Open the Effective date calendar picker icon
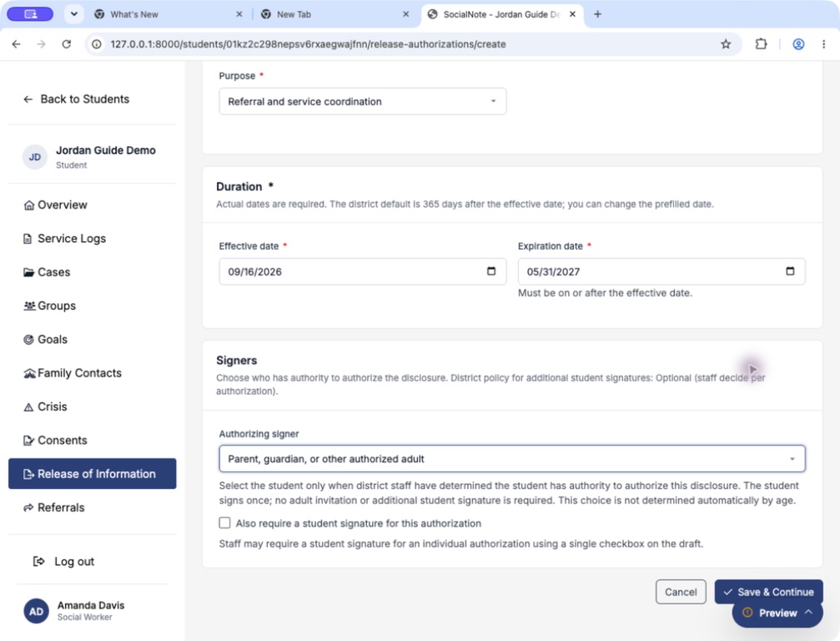The width and height of the screenshot is (840, 641). point(491,271)
